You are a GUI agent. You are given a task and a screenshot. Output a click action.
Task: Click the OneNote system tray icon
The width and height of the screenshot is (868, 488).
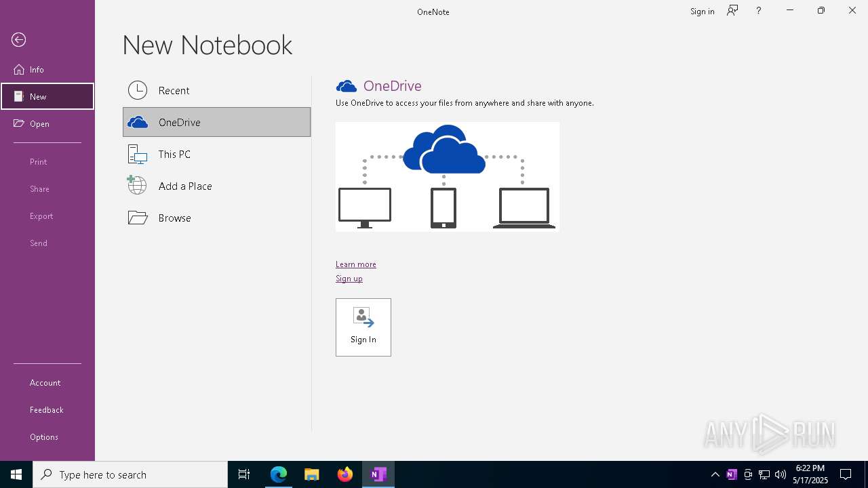[732, 474]
